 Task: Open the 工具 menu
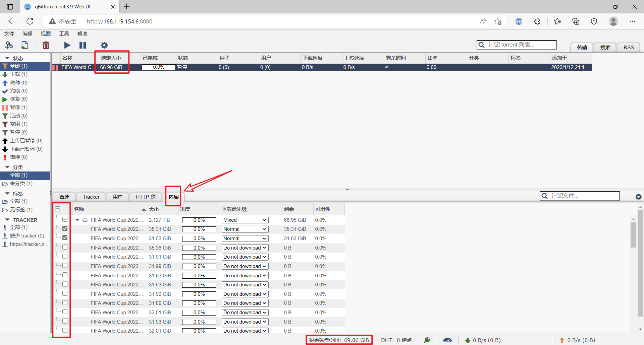64,33
